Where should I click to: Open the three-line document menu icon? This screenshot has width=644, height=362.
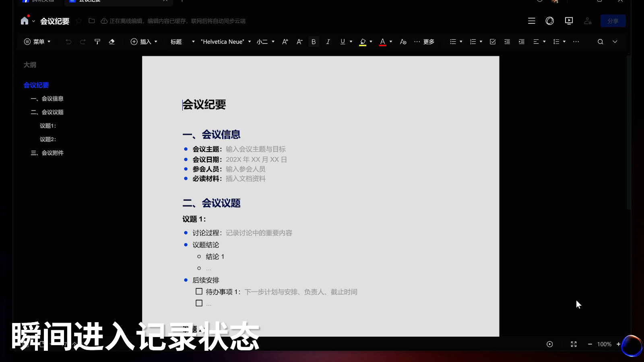[x=532, y=21]
